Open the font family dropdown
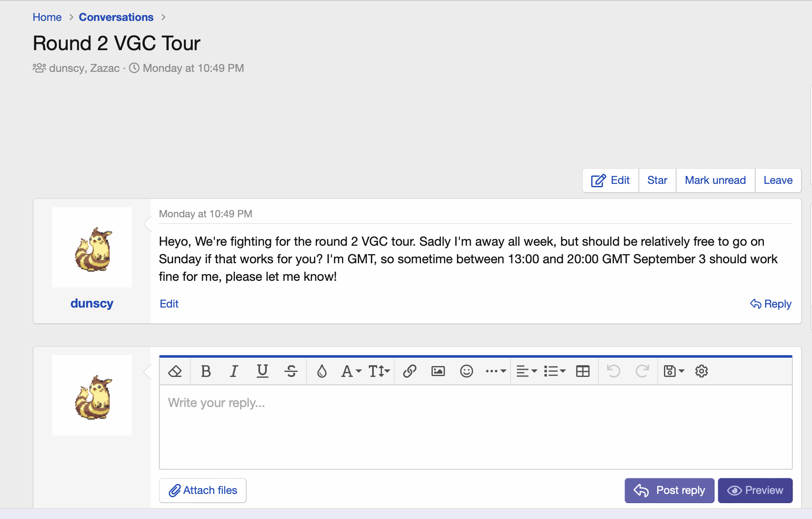 click(351, 371)
